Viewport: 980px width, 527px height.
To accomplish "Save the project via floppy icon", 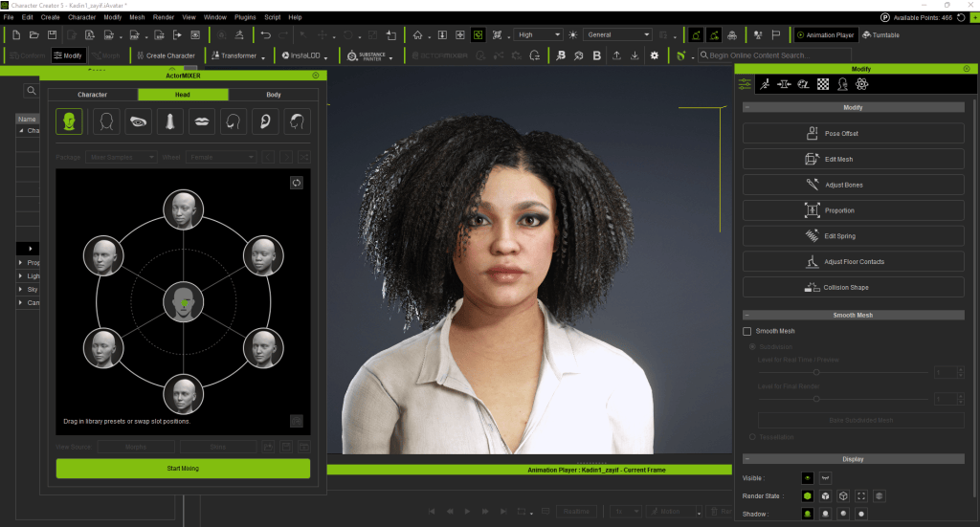I will click(x=53, y=35).
